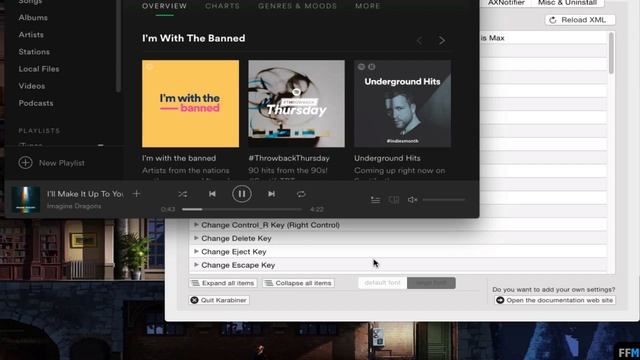
Task: Open the play queue icon
Action: (376, 200)
